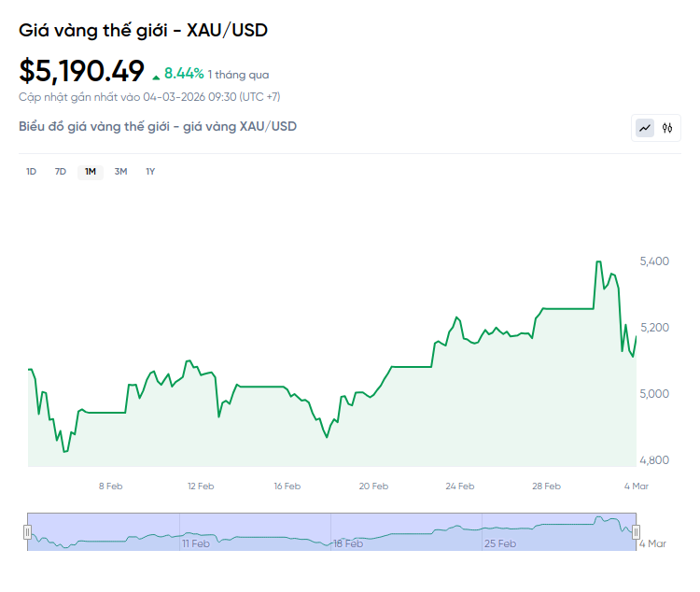Choose the 3M time range
The width and height of the screenshot is (700, 592).
pyautogui.click(x=120, y=171)
